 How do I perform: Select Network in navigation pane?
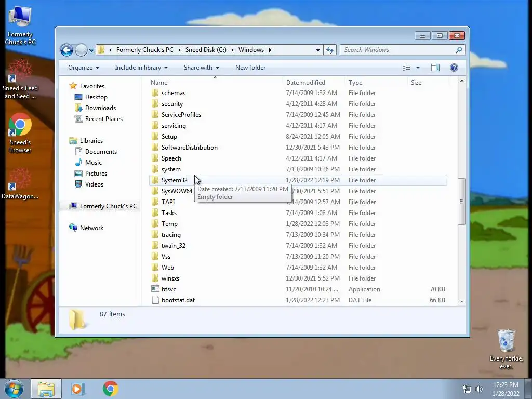pyautogui.click(x=86, y=228)
